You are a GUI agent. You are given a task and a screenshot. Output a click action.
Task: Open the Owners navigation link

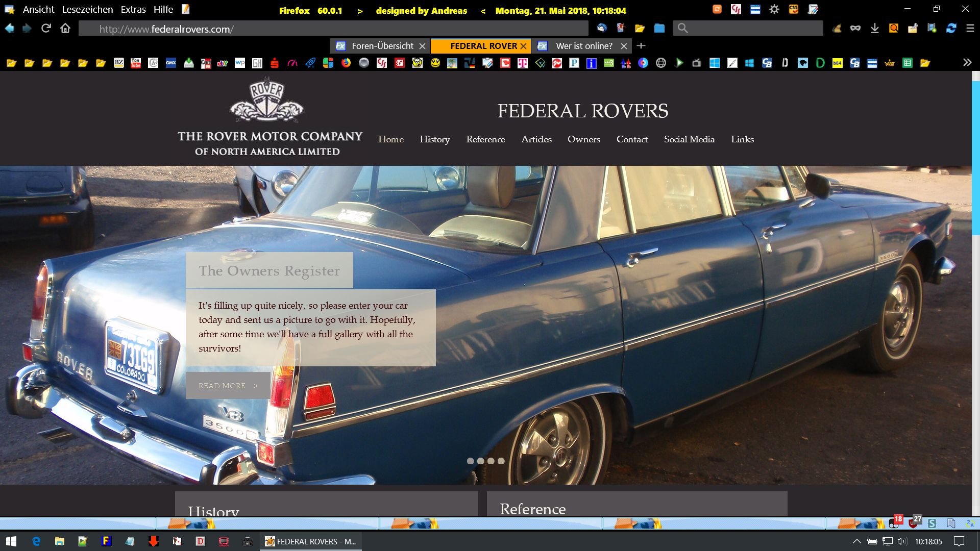(x=583, y=139)
